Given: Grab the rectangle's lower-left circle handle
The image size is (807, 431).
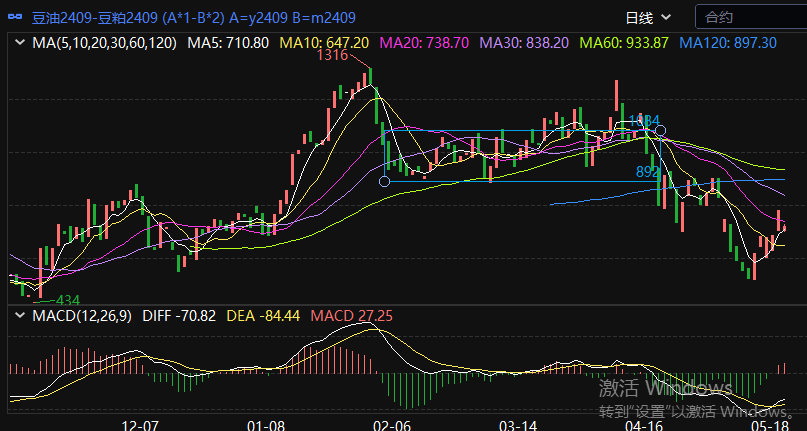Looking at the screenshot, I should click(x=385, y=181).
